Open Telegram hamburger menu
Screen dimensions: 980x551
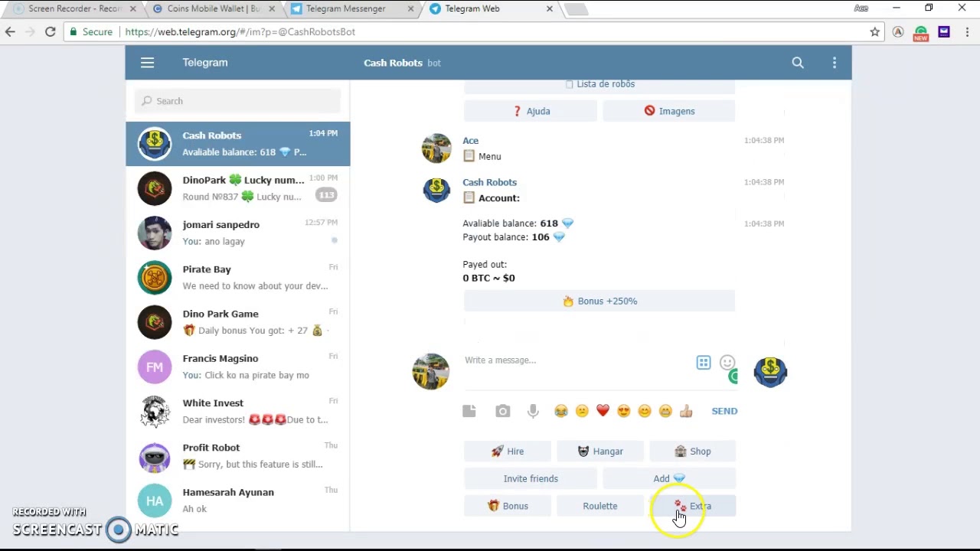(x=147, y=63)
